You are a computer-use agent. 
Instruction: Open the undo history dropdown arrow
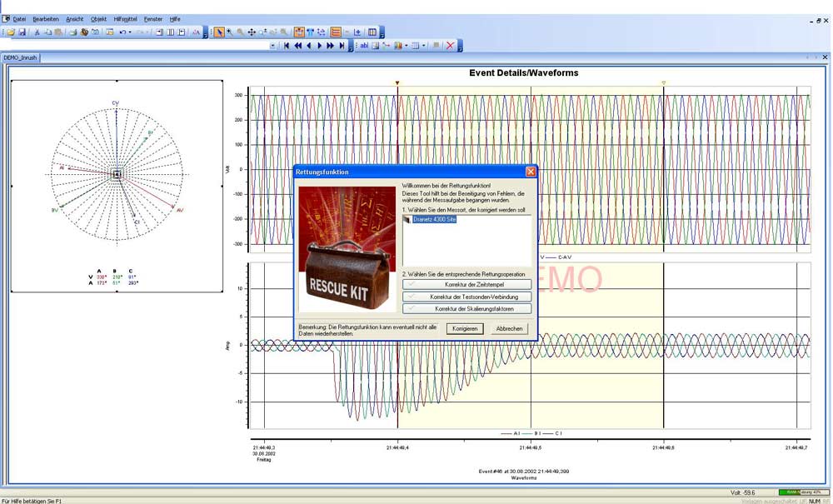(x=130, y=32)
